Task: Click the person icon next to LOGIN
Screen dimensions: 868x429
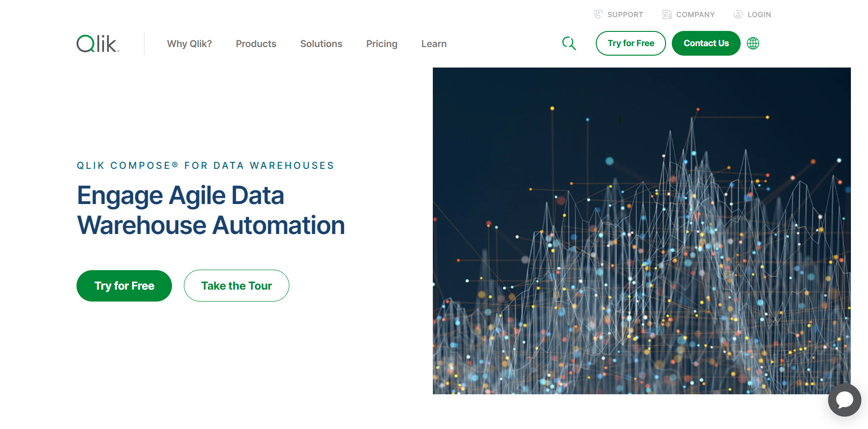Action: 738,14
